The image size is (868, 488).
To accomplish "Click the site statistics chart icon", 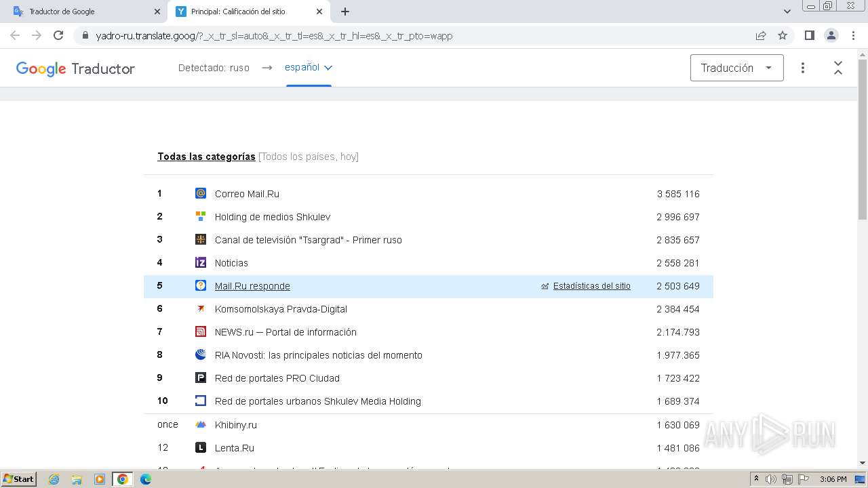I will 545,286.
